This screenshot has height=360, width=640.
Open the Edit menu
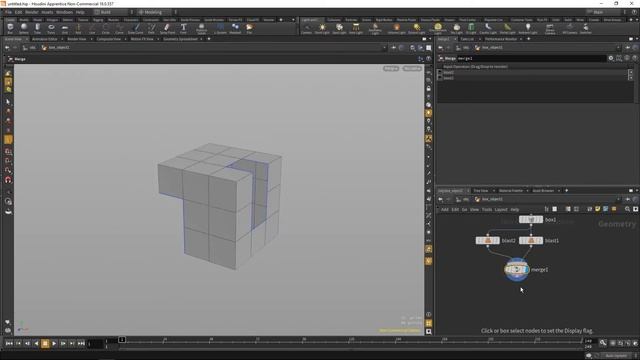coord(18,12)
